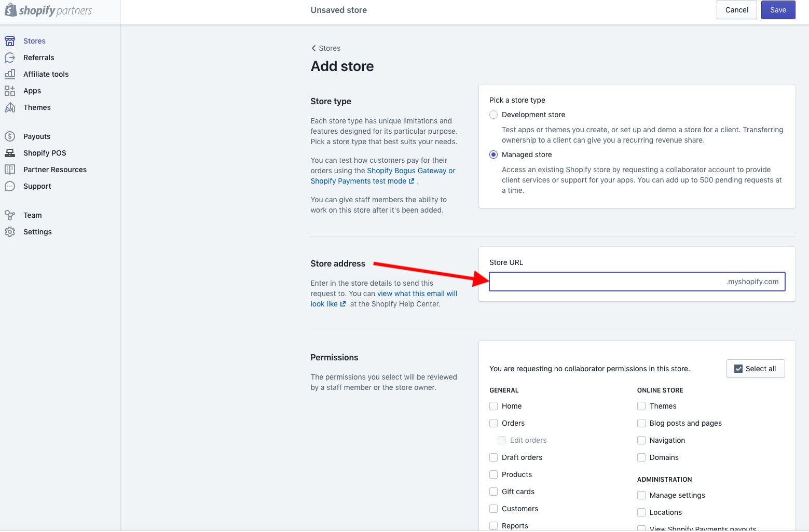Click the Stores storefront icon in sidebar
The width and height of the screenshot is (809, 532).
pos(10,41)
